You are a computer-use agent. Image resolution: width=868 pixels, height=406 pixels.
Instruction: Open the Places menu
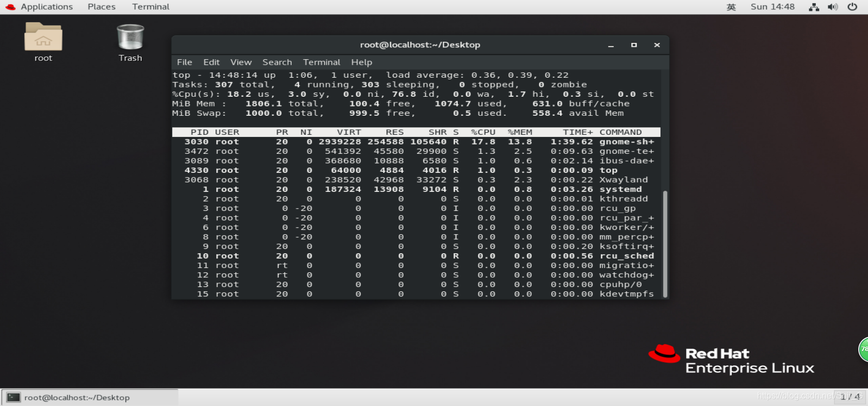click(x=102, y=7)
